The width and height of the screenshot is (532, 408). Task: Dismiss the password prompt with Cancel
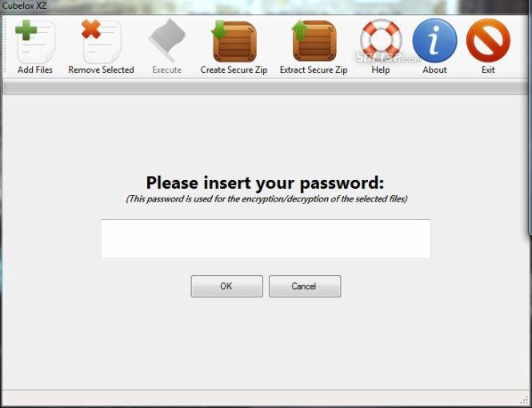pyautogui.click(x=305, y=286)
